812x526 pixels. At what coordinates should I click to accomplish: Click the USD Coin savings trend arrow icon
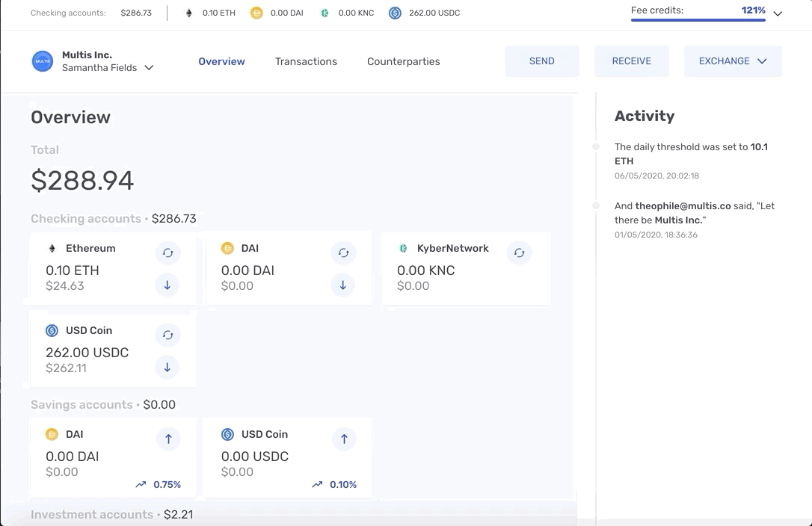[317, 485]
